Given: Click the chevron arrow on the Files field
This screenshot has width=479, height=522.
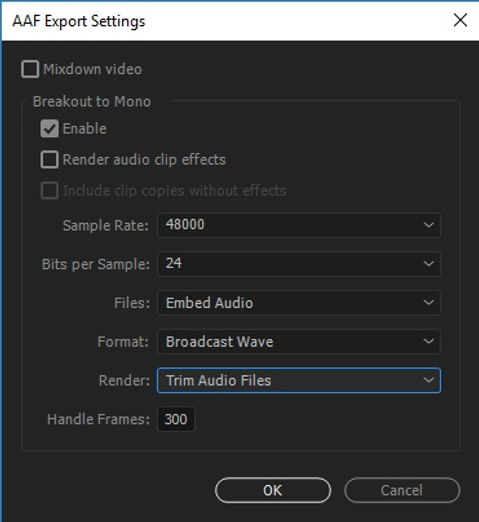Looking at the screenshot, I should pyautogui.click(x=428, y=303).
